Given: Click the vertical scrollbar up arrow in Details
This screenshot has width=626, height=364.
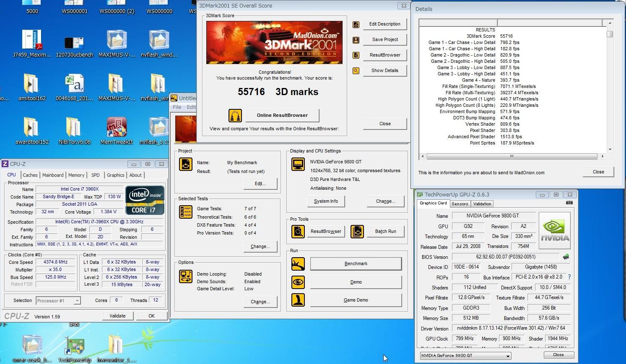Looking at the screenshot, I should tap(610, 23).
